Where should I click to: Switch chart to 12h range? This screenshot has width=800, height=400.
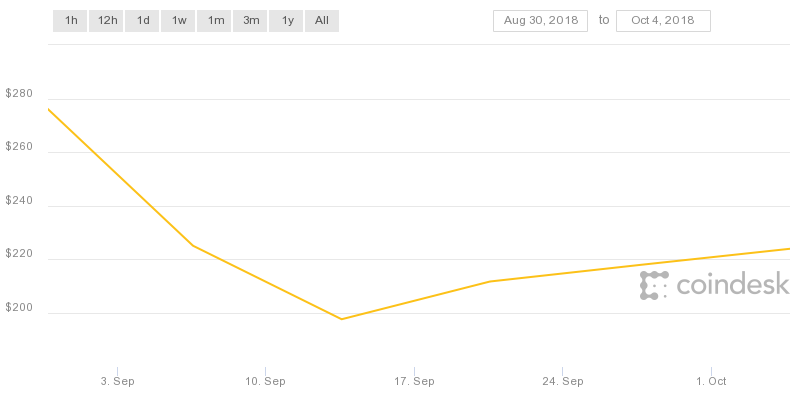pos(107,20)
